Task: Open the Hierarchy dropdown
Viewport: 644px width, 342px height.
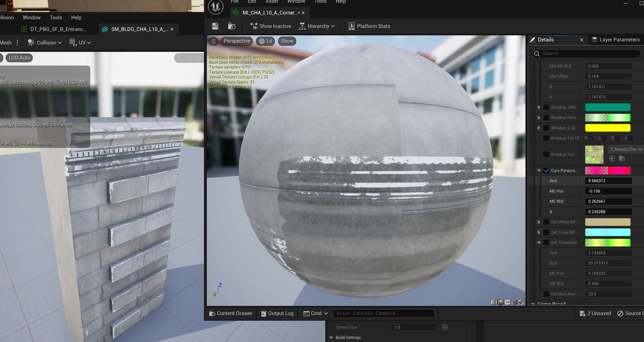Action: [317, 26]
